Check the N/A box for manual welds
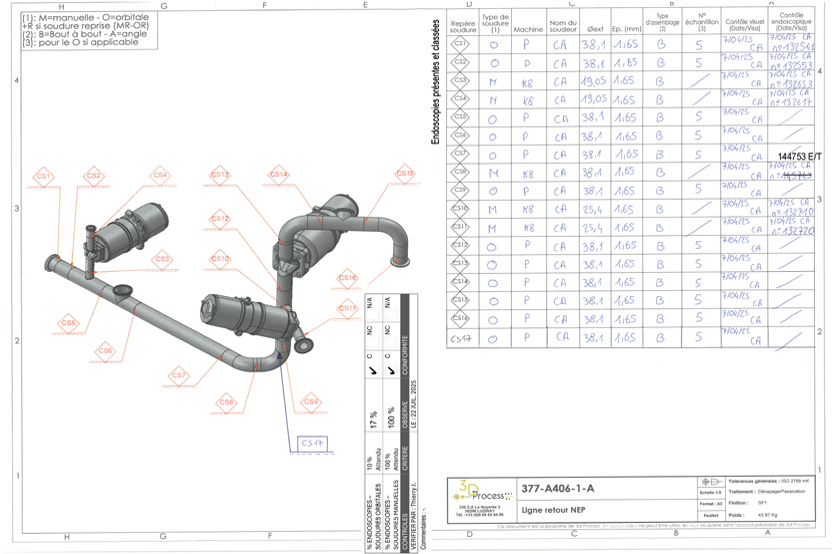The image size is (832, 554). [x=391, y=315]
